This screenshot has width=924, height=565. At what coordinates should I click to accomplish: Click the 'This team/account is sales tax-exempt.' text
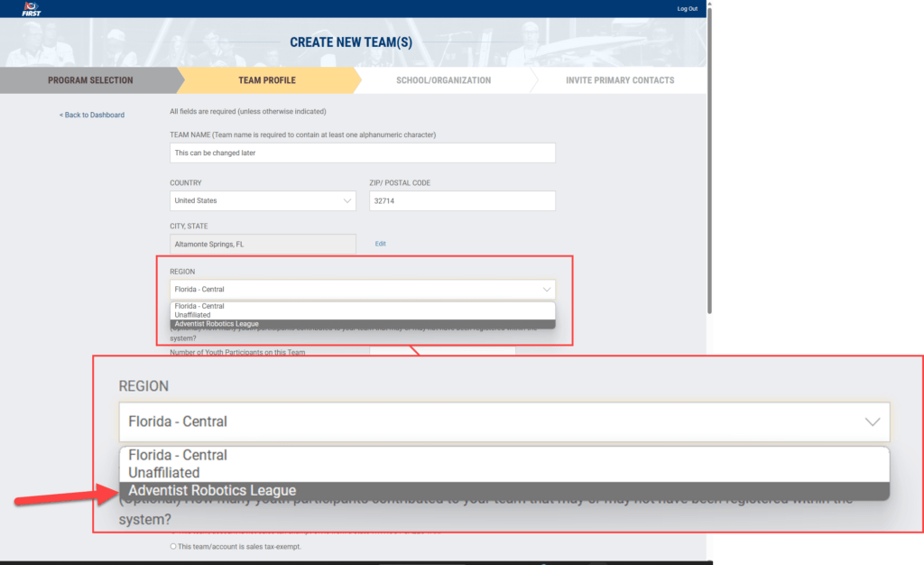(239, 547)
